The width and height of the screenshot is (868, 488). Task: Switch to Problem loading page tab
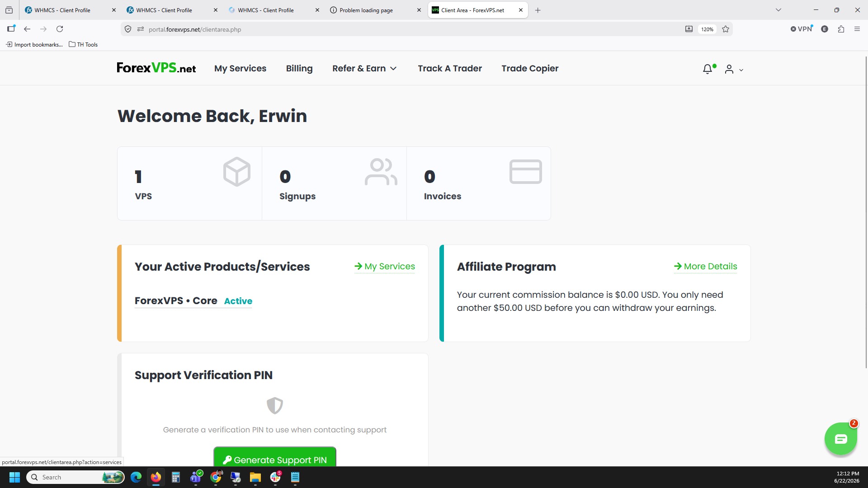click(x=375, y=10)
